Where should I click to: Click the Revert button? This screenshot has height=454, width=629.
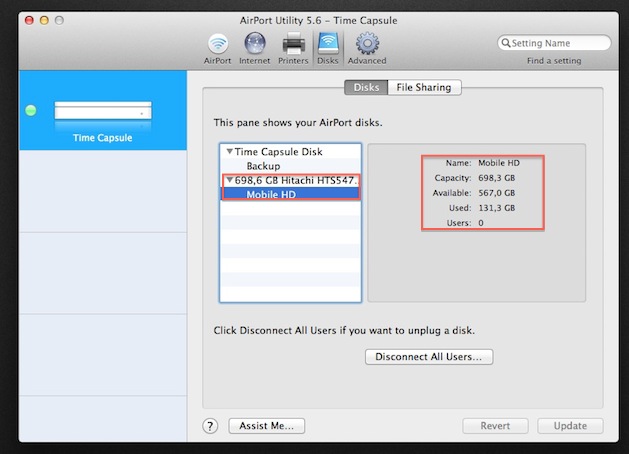495,426
